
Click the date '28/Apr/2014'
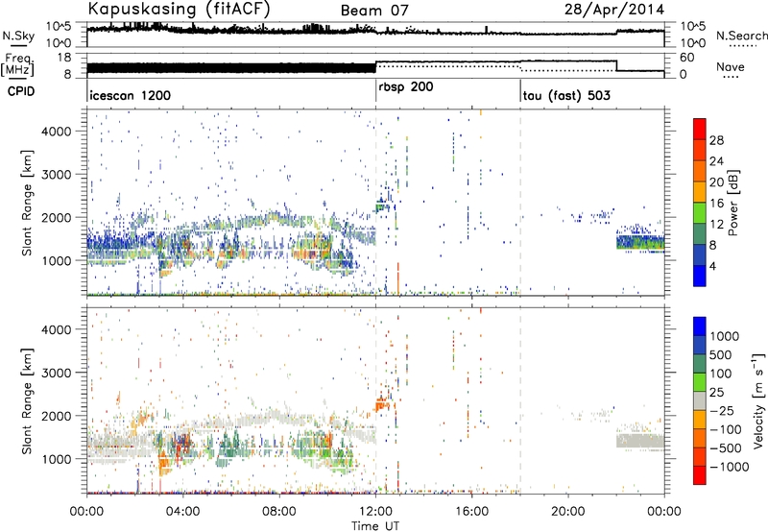(614, 10)
